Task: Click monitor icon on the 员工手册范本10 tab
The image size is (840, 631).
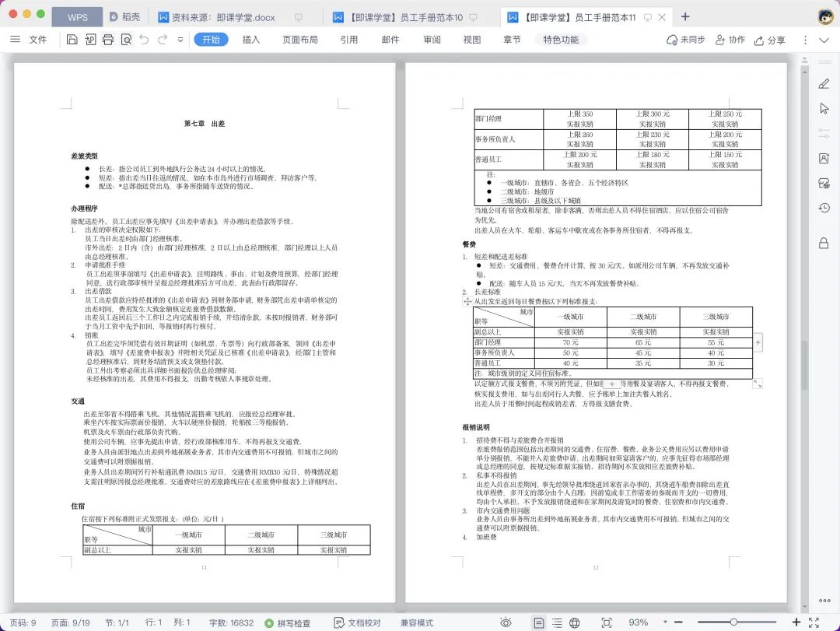Action: (x=473, y=17)
